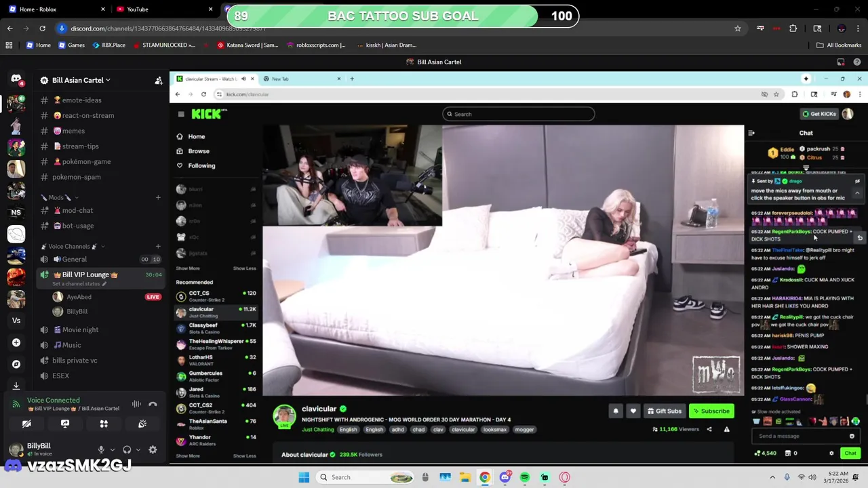Click Show More under Recommended channels
868x488 pixels.
coord(188,455)
